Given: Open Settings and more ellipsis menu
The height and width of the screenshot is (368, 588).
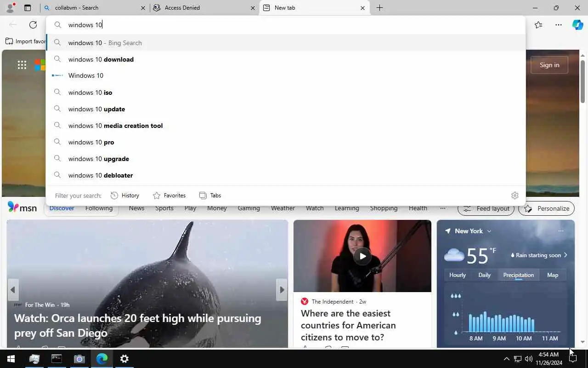Looking at the screenshot, I should 559,25.
